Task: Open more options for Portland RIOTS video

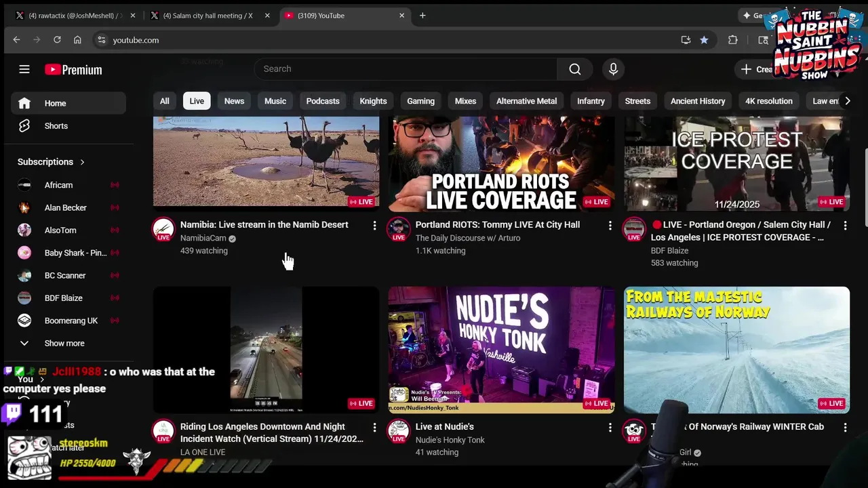Action: (x=610, y=226)
